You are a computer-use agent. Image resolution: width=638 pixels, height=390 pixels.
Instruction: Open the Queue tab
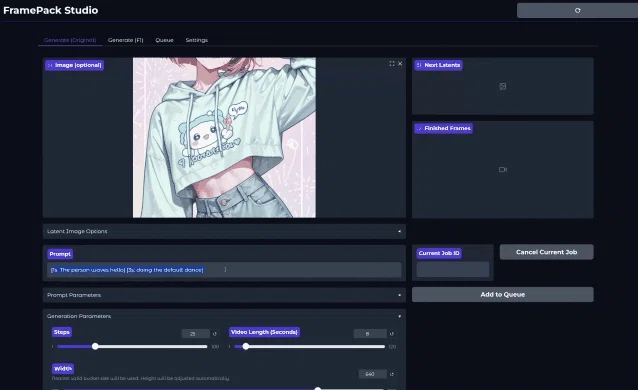click(164, 40)
